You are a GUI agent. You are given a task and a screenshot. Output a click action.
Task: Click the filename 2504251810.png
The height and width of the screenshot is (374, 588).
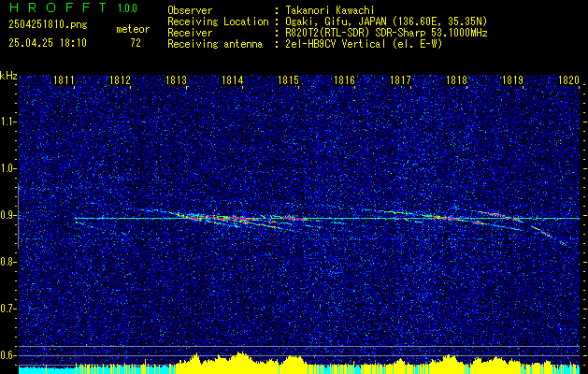[x=48, y=25]
